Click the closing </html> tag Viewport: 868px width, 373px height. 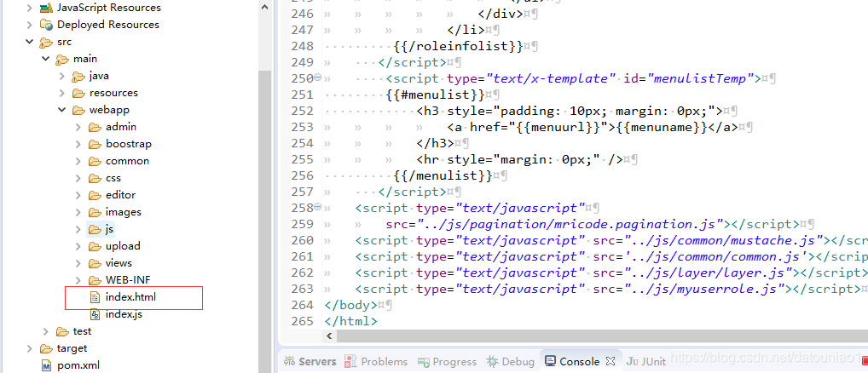click(x=351, y=322)
